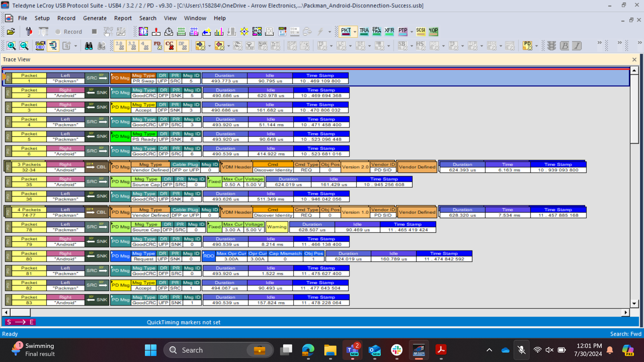Open the File menu
644x362 pixels.
(22, 18)
